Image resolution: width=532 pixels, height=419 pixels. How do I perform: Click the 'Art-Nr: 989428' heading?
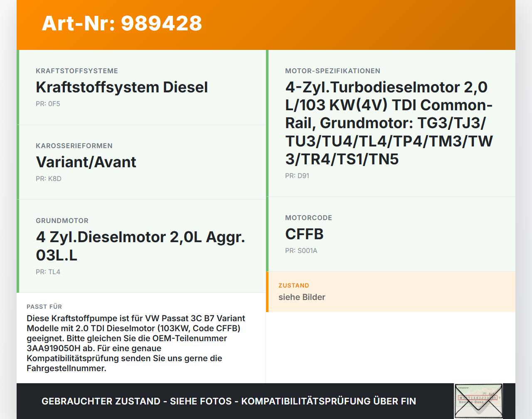pos(122,23)
